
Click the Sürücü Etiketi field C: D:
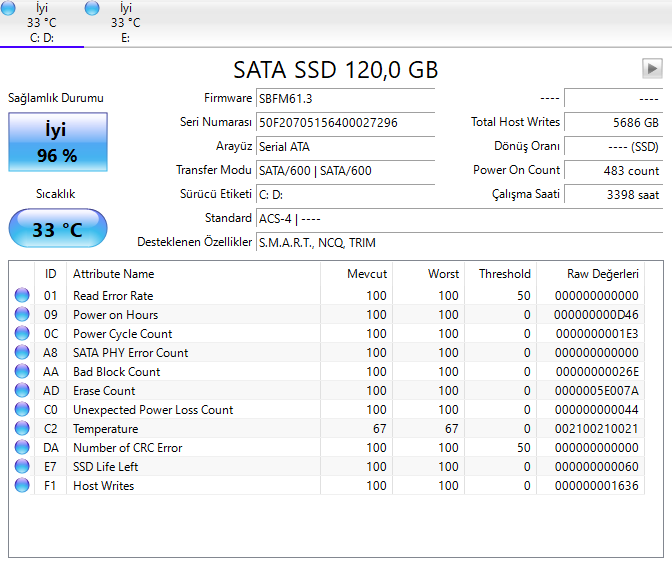point(345,195)
